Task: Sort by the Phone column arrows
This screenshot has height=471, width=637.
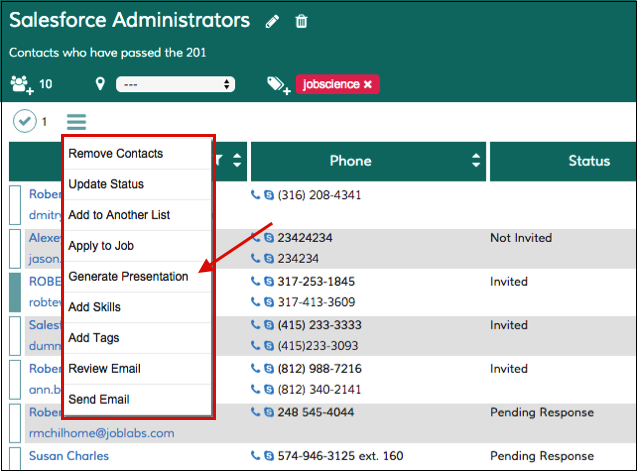Action: click(x=476, y=161)
